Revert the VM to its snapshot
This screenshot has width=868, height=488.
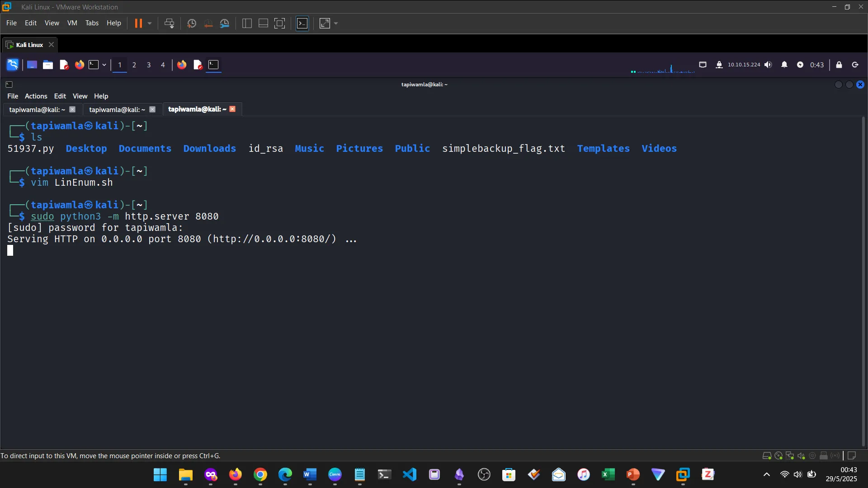tap(208, 23)
